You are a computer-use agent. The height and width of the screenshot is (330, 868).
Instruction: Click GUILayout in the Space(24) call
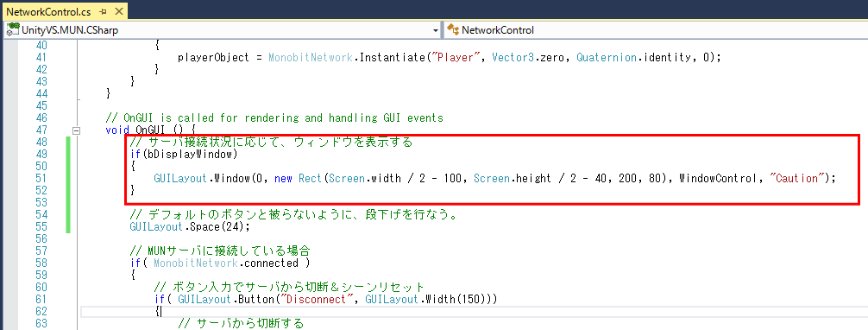point(157,227)
